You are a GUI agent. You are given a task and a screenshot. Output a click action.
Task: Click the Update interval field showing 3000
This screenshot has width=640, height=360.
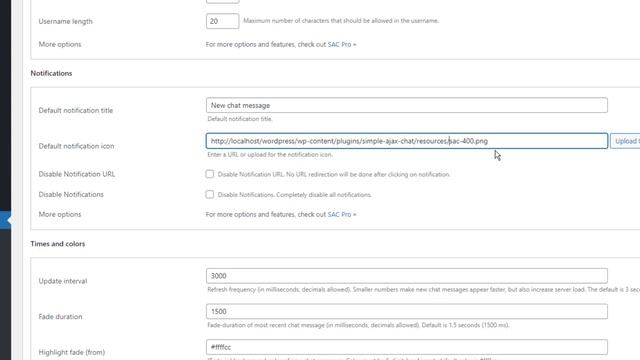[407, 276]
